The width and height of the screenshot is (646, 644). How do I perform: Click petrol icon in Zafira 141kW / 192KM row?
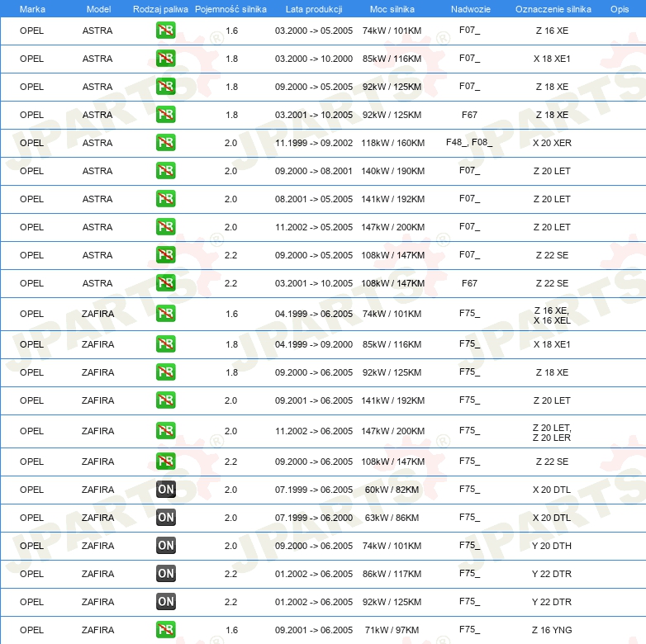coord(165,400)
